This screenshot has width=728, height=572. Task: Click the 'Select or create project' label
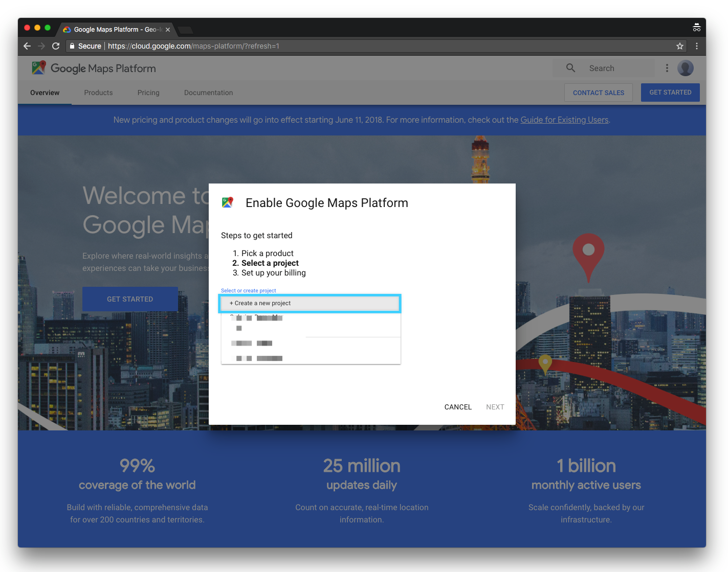249,290
